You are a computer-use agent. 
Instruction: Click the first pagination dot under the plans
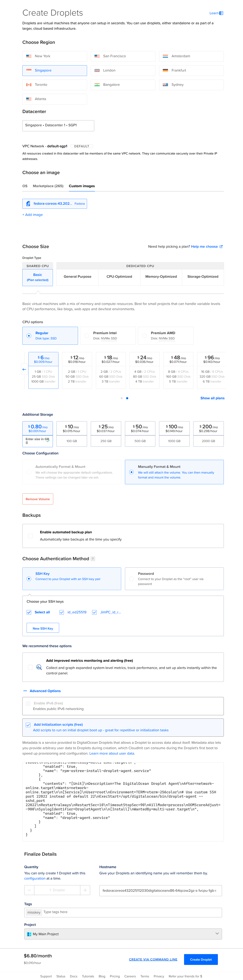click(x=121, y=398)
